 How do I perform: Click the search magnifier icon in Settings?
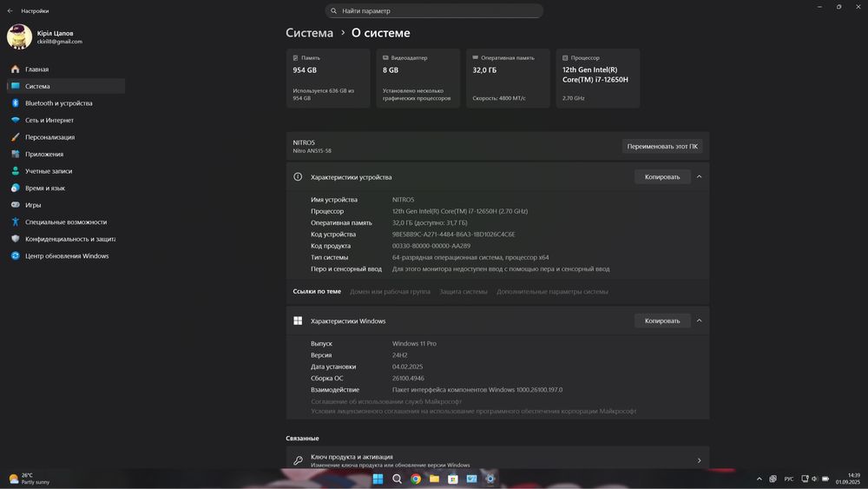pyautogui.click(x=334, y=10)
